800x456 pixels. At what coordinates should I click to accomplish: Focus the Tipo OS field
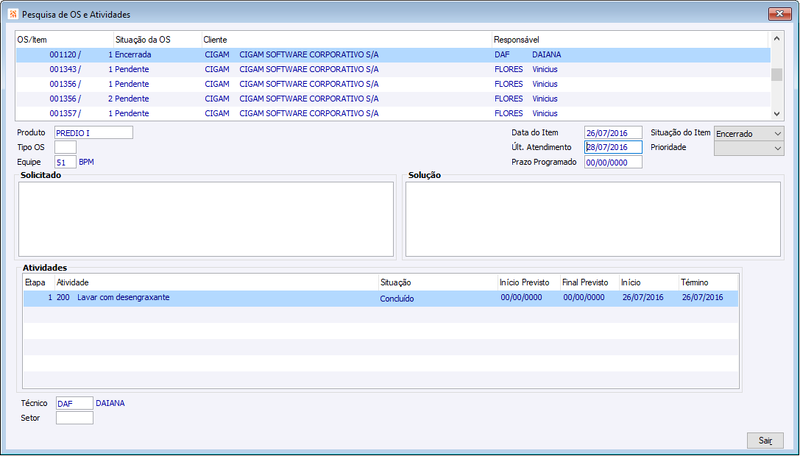point(65,147)
